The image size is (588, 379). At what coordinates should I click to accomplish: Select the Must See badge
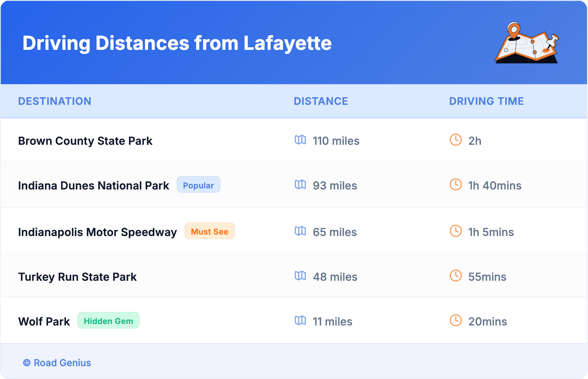click(209, 231)
